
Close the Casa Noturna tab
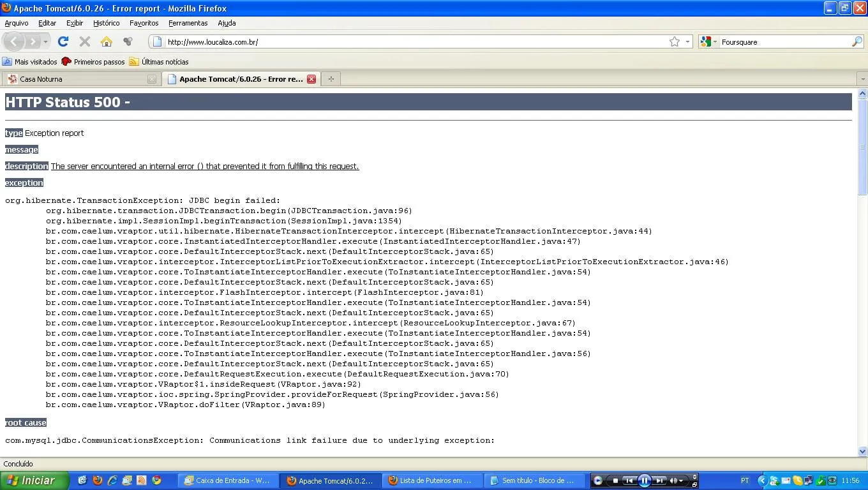[x=151, y=79]
